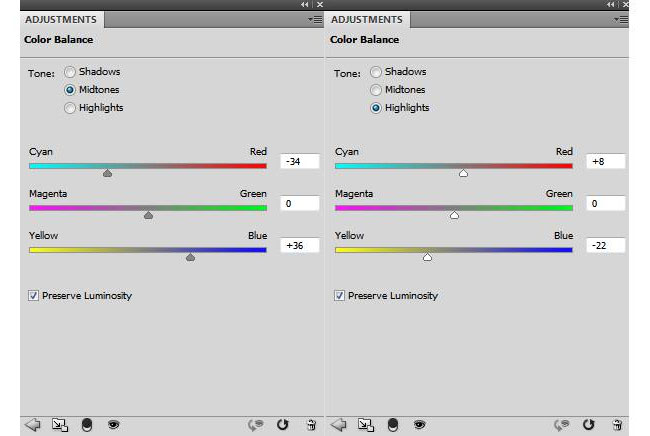Click back arrow icon in right panel
Screen dimensions: 650x436
click(339, 424)
